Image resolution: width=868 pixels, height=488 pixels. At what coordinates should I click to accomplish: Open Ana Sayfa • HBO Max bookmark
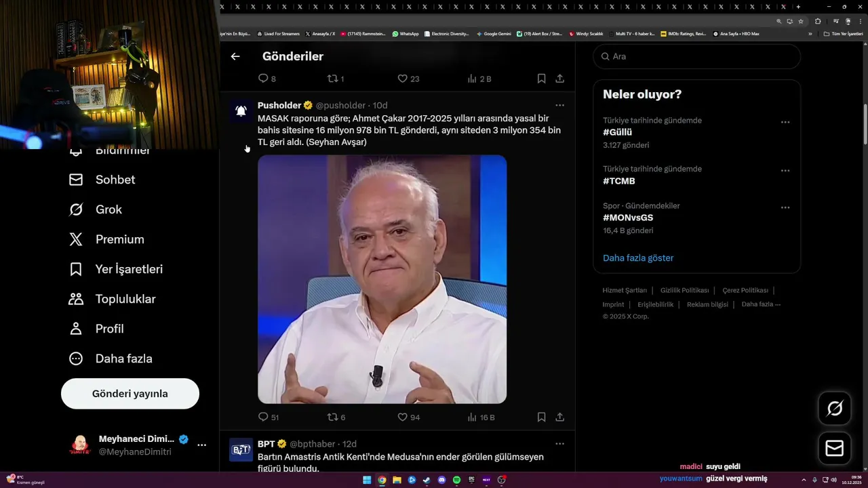[x=736, y=34]
